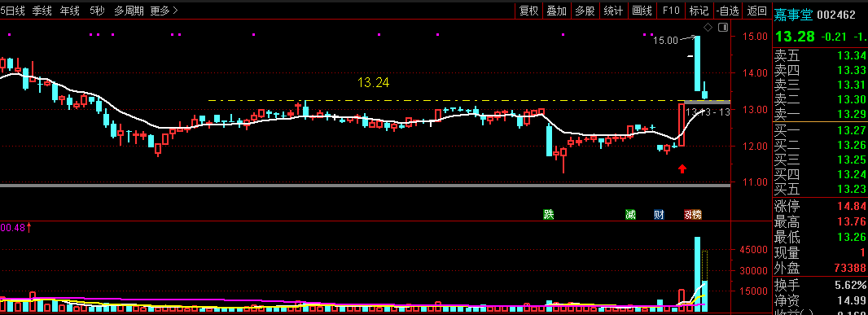Click the 涨停 limit-up value 14.84
868x315 pixels.
[852, 207]
